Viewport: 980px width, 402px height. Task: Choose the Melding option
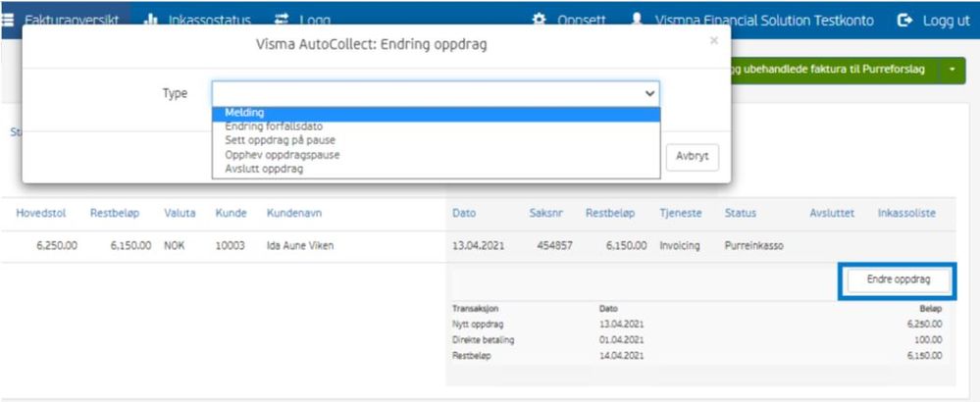point(436,113)
